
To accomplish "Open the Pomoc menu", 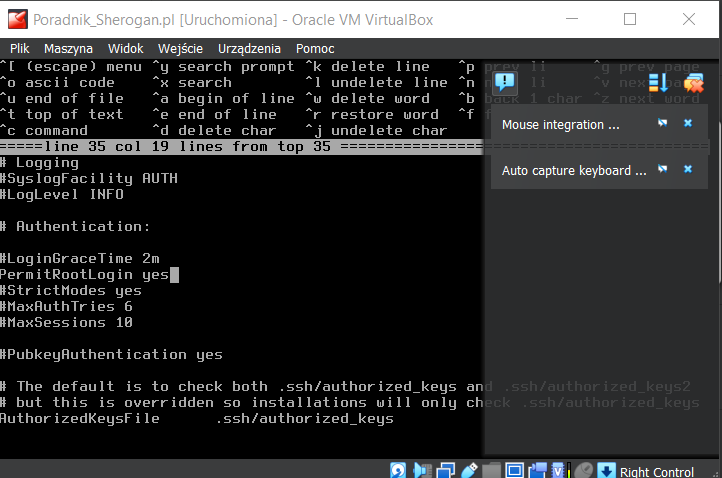I will (315, 48).
